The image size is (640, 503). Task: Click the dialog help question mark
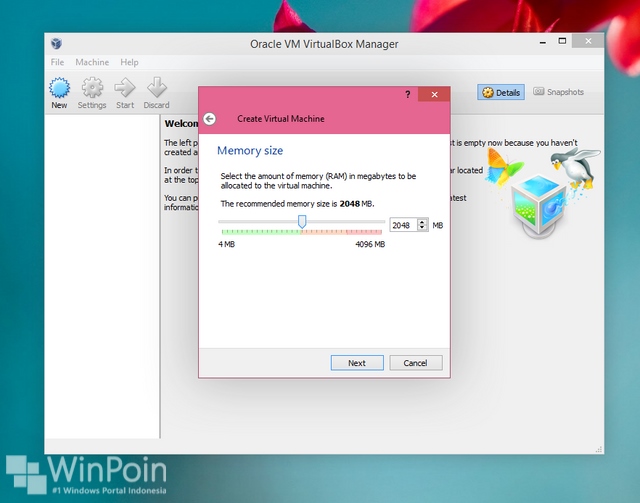407,94
